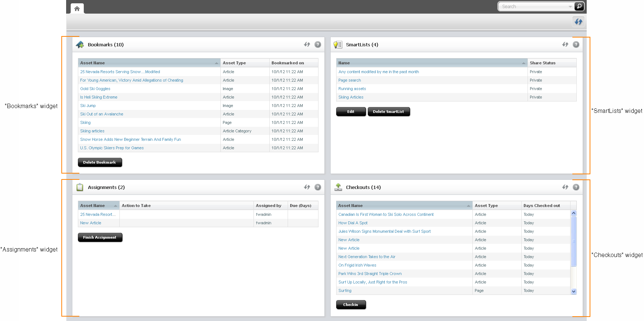This screenshot has width=644, height=321.
Task: Click the Finish Assignment button
Action: (x=100, y=237)
